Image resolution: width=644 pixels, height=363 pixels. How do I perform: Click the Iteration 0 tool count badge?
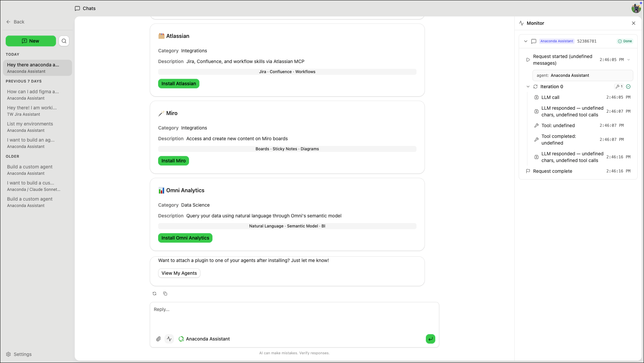[619, 87]
